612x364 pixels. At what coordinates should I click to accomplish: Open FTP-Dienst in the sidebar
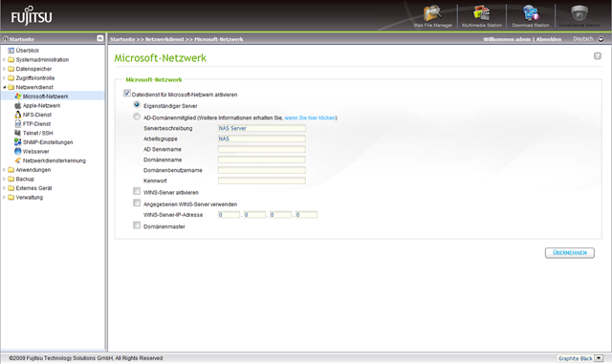point(36,124)
